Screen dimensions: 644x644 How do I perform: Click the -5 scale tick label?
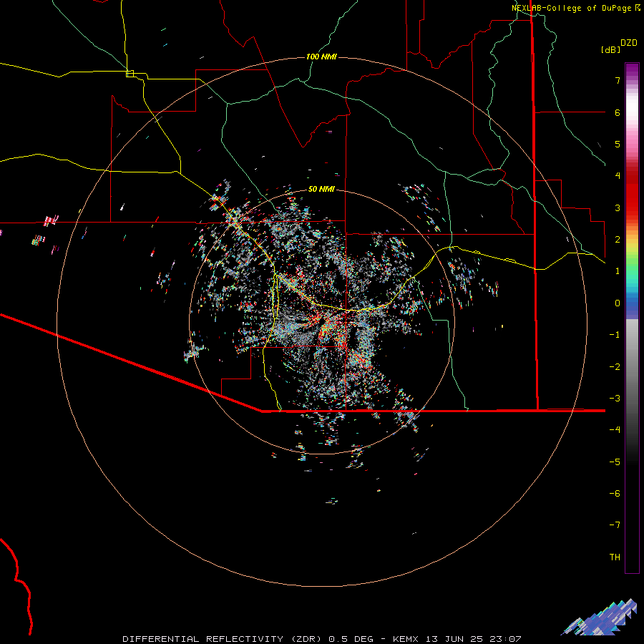[615, 462]
